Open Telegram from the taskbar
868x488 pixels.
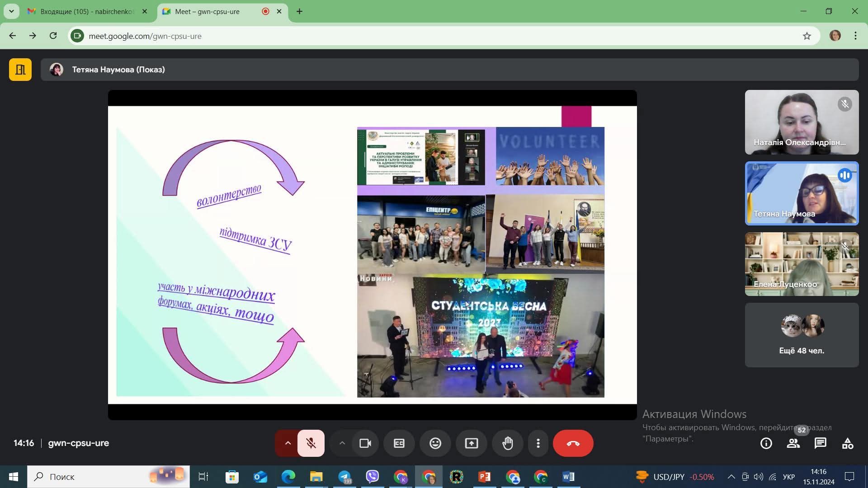[344, 477]
